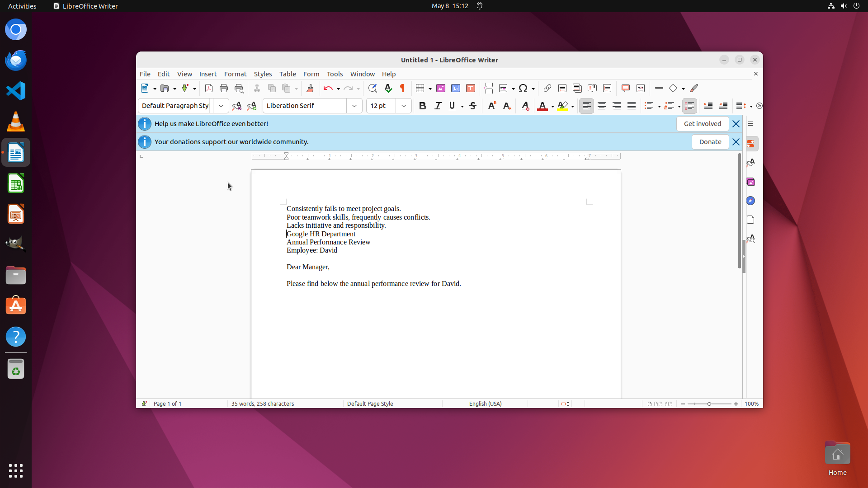Run Spelling check icon
The width and height of the screenshot is (868, 488).
(388, 88)
